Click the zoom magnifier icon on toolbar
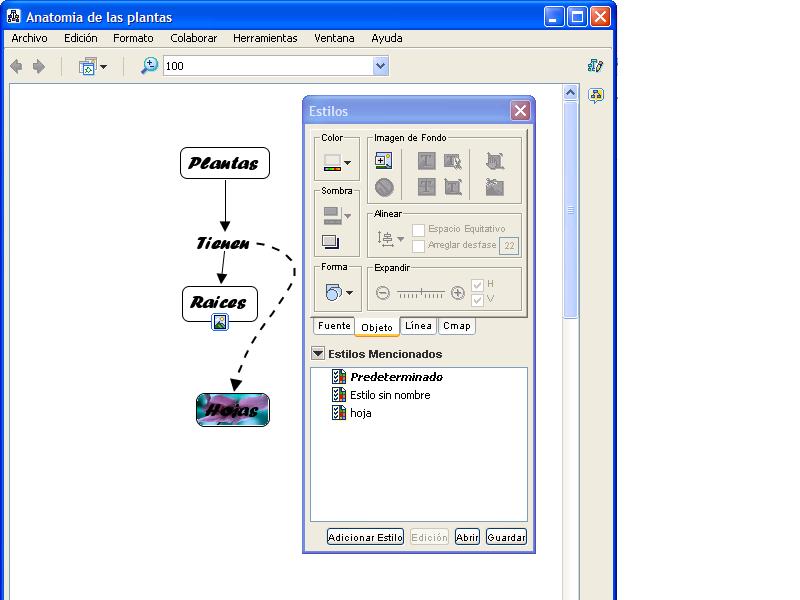 149,66
